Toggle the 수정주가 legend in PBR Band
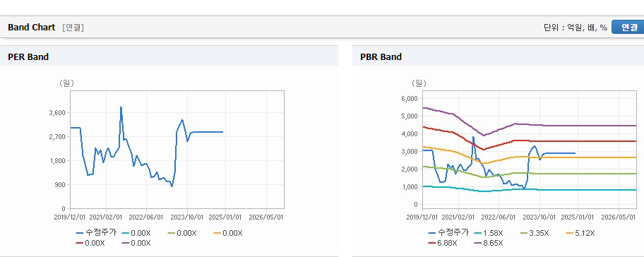Viewport: 644px width, 257px height. [448, 233]
